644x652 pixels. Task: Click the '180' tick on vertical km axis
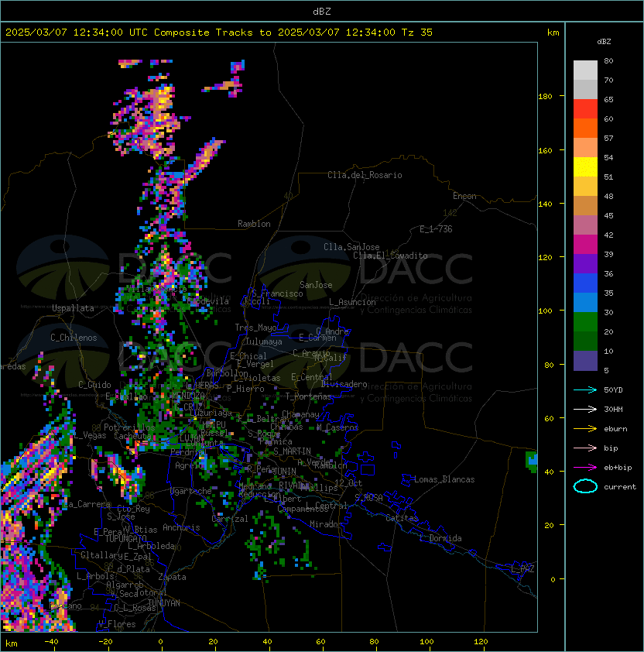coord(545,97)
